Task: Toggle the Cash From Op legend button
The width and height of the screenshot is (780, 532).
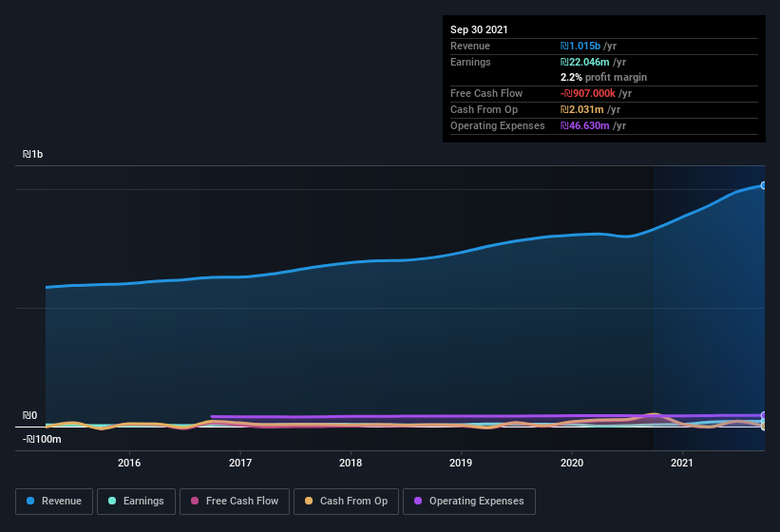Action: tap(346, 502)
